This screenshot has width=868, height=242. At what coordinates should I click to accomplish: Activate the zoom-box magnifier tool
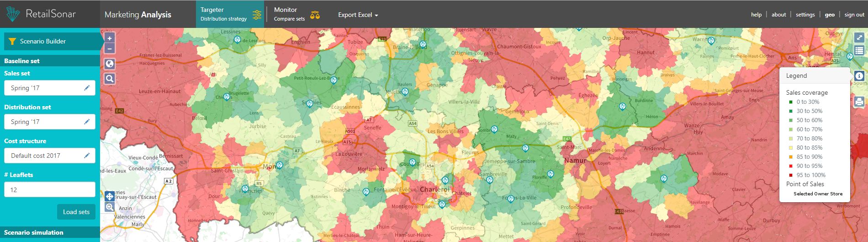tap(110, 207)
